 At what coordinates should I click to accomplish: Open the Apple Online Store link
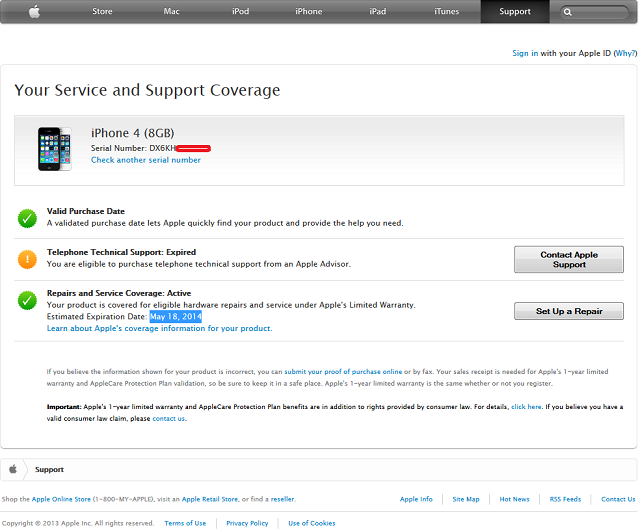click(61, 499)
